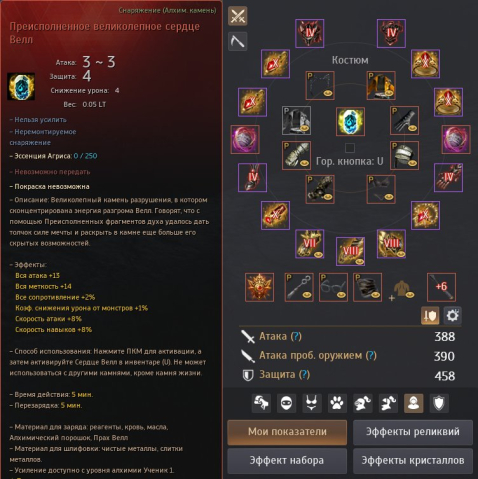Image resolution: width=478 pixels, height=479 pixels.
Task: Select the crossed swords combat gear icon
Action: 238,16
